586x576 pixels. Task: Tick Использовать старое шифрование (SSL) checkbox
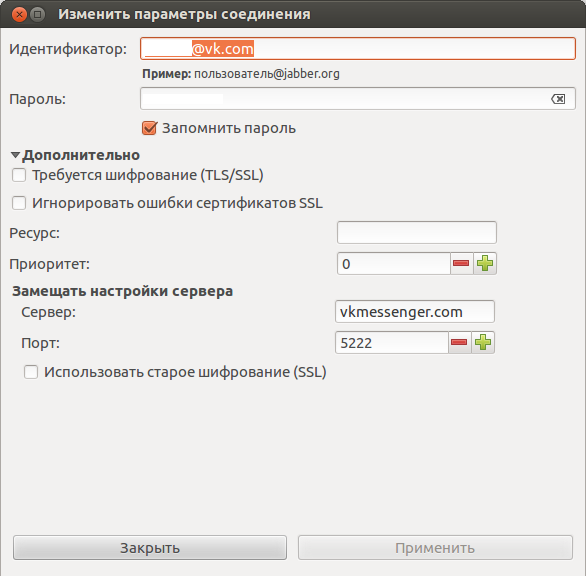tap(31, 372)
